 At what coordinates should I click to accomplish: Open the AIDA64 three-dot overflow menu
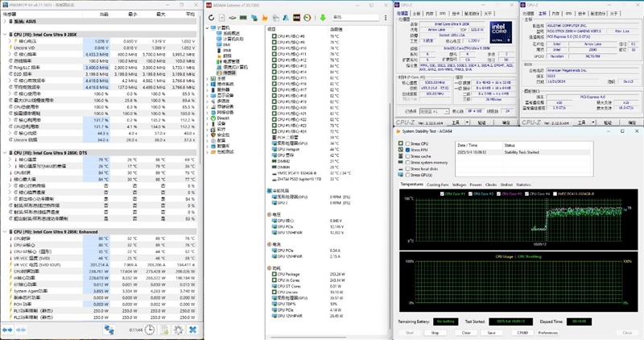tap(386, 18)
